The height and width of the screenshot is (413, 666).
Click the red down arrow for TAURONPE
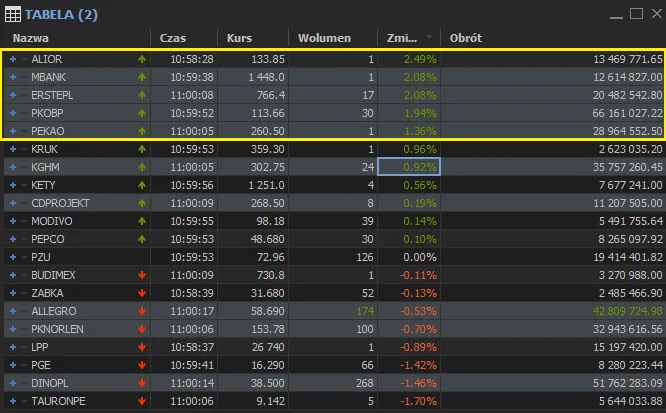click(142, 401)
